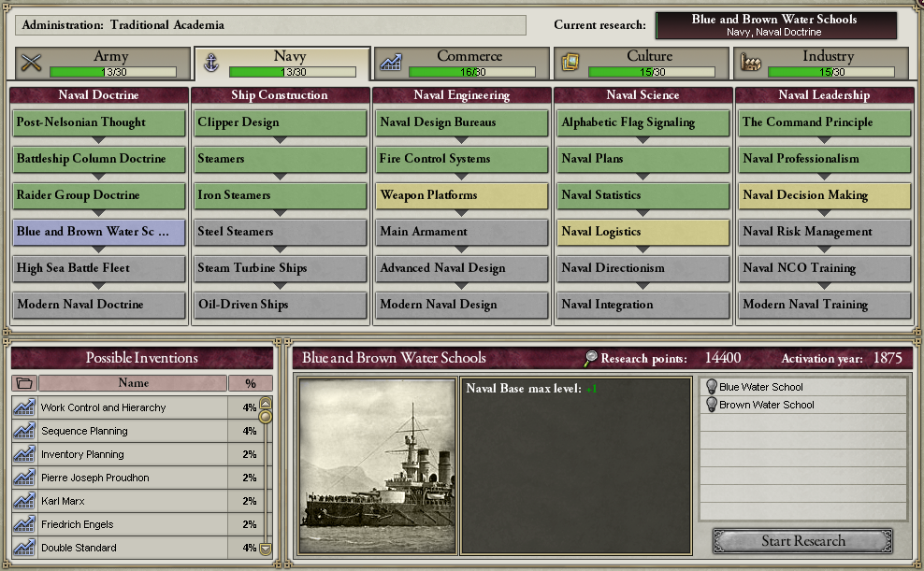Choose the Weapon Platforms technology
This screenshot has height=571, width=924.
(x=461, y=195)
